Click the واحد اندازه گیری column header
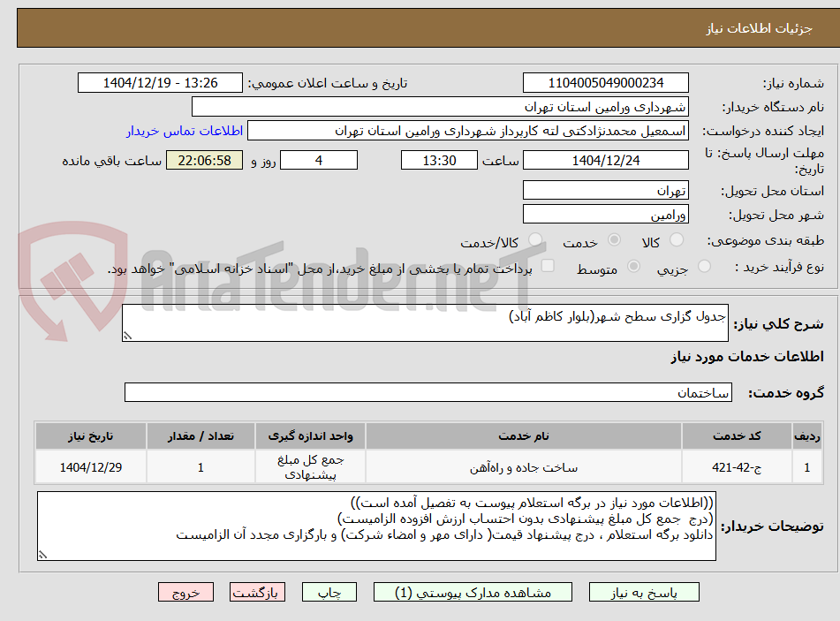 [311, 436]
